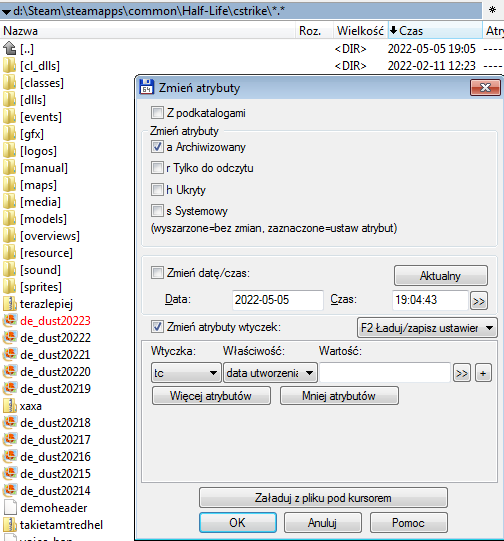Click the >> button next to Wartość field
The image size is (504, 541).
(x=462, y=373)
